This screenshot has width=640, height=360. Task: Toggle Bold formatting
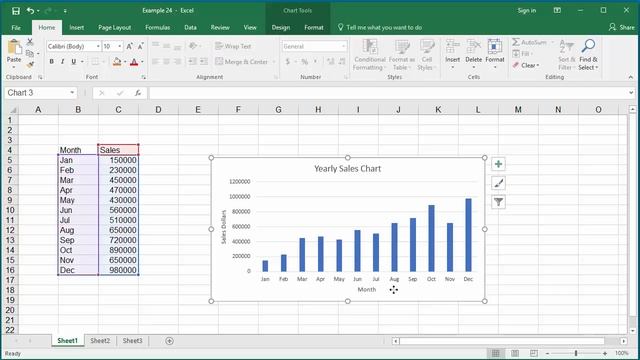pos(51,62)
